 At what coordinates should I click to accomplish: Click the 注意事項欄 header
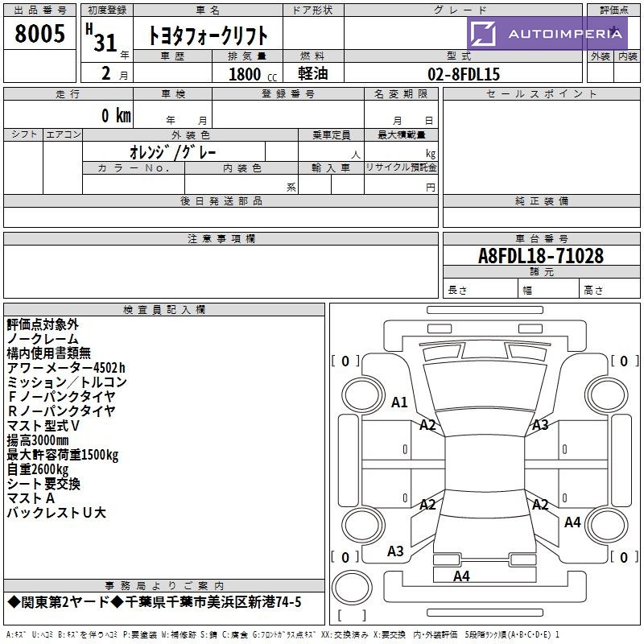221,239
